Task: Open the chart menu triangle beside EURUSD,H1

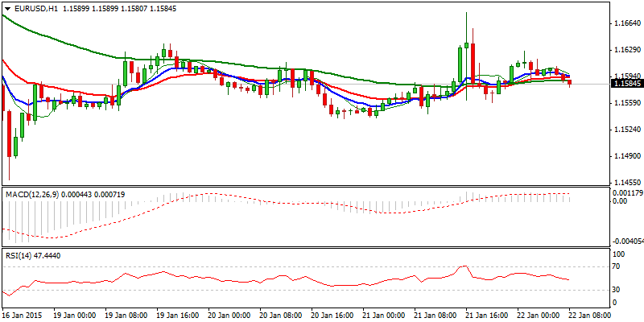Action: coord(8,9)
